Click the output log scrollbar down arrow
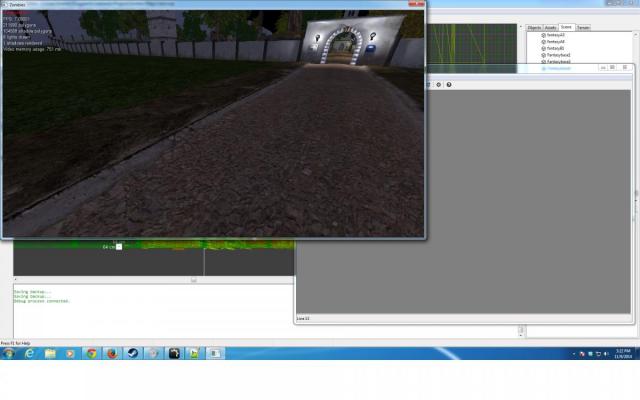The image size is (640, 400). 521,335
